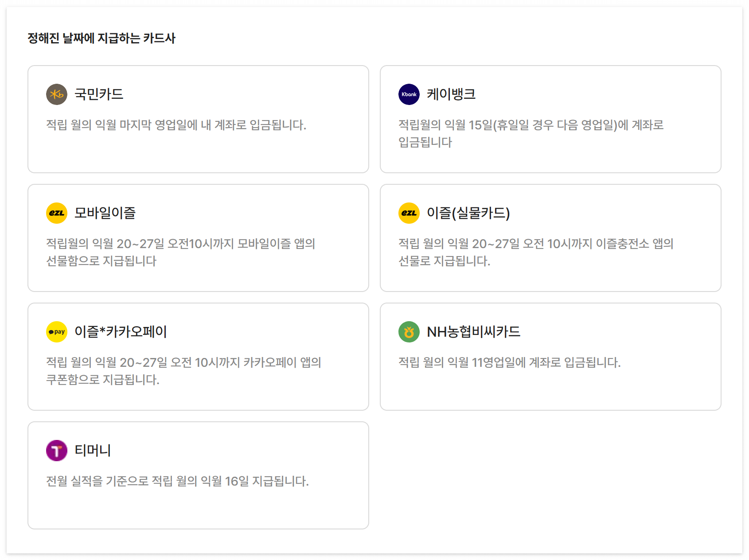This screenshot has height=560, width=749.
Task: Click the 국민카드 title text
Action: coord(98,94)
